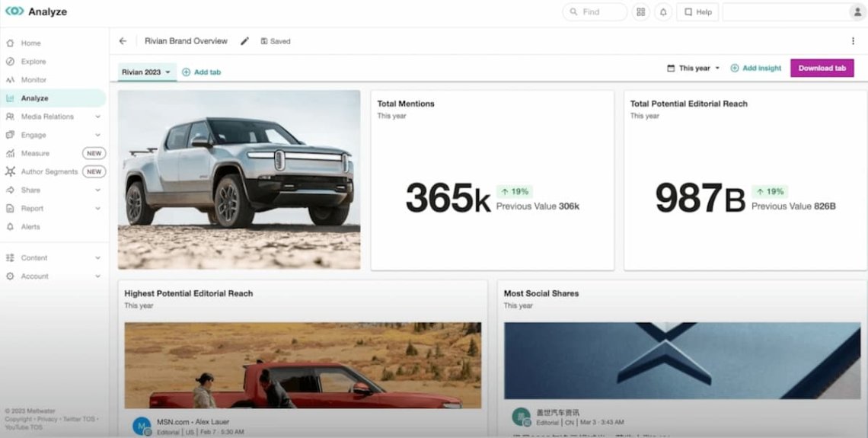Click the silver Rivian truck image
The height and width of the screenshot is (438, 868).
(x=239, y=179)
